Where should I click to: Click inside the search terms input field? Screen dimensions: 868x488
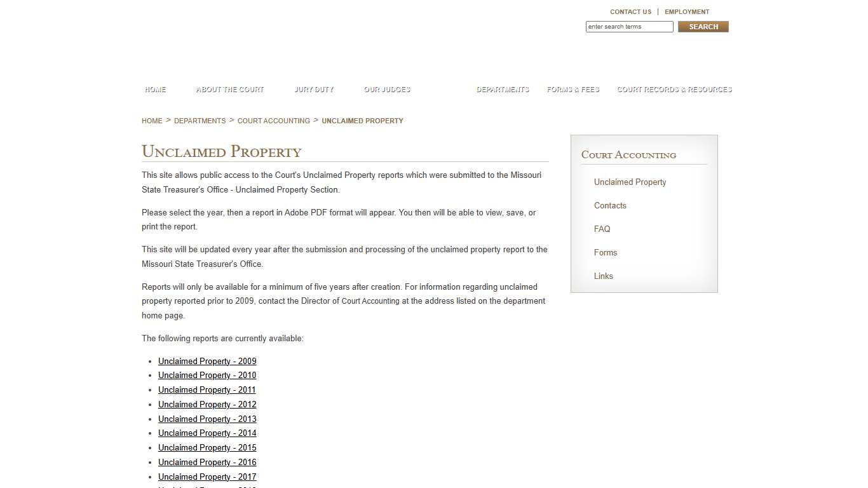point(628,26)
